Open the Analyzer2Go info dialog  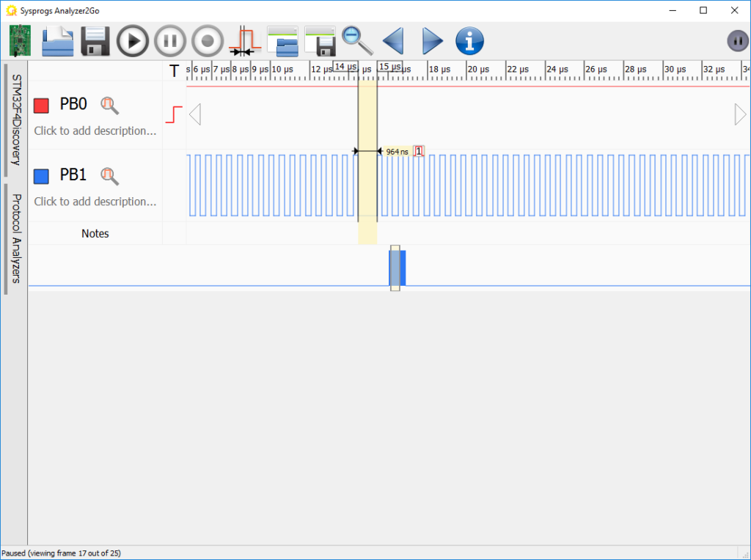coord(469,40)
